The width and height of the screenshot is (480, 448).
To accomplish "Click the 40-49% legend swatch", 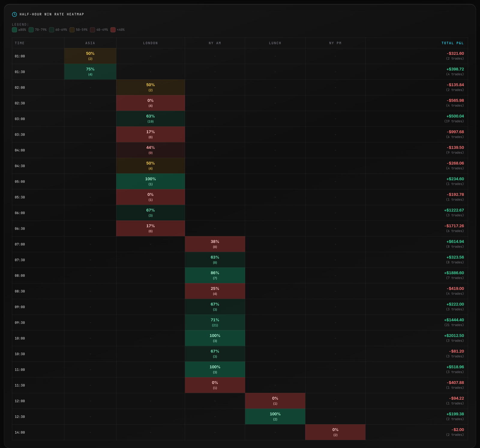I will [x=92, y=30].
